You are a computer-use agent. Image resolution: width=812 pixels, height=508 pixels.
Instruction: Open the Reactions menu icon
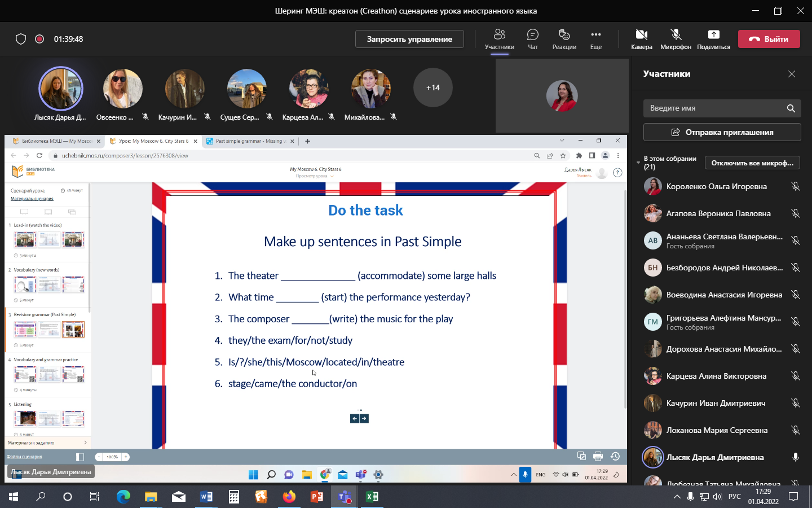(x=564, y=36)
